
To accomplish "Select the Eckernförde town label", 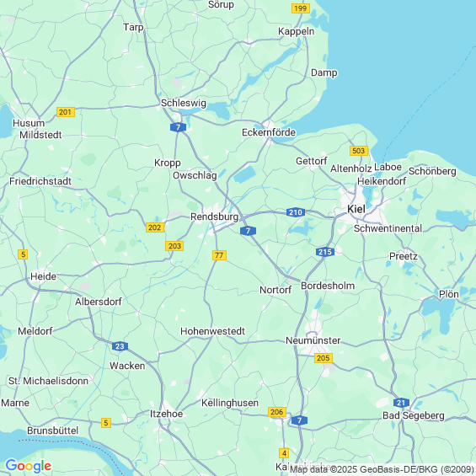I will tap(269, 132).
